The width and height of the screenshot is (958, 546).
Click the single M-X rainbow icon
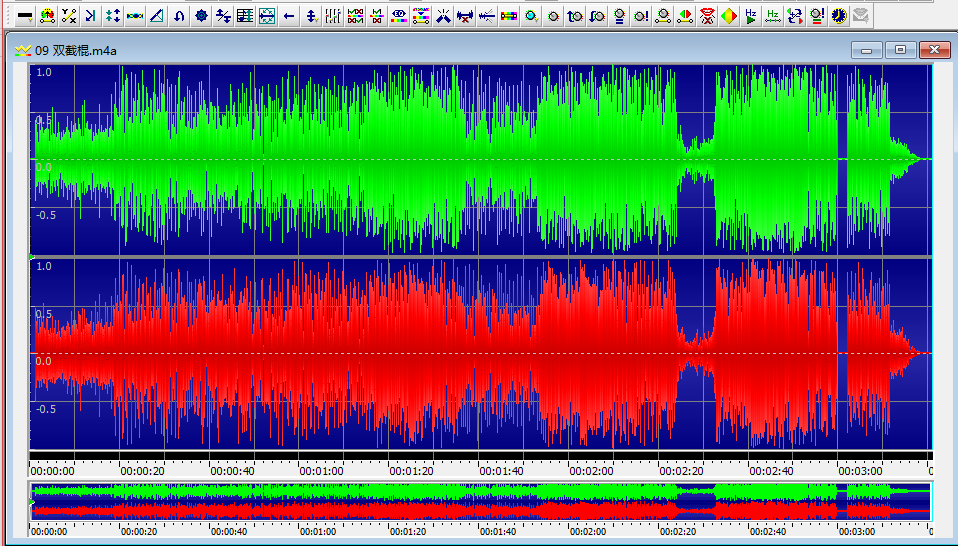[x=377, y=16]
